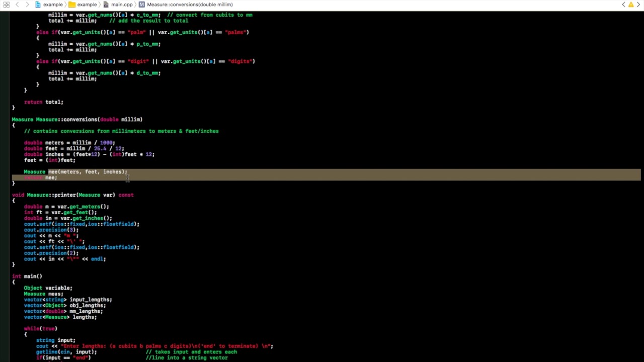Click on d_to_mm multiplication line
The width and height of the screenshot is (644, 362).
coord(105,73)
